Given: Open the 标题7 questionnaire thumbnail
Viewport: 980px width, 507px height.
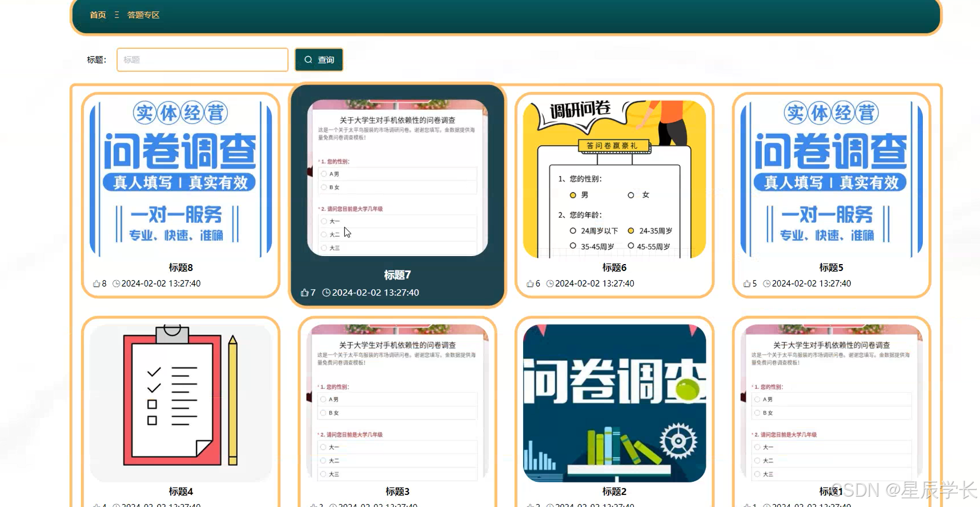Looking at the screenshot, I should [x=397, y=178].
